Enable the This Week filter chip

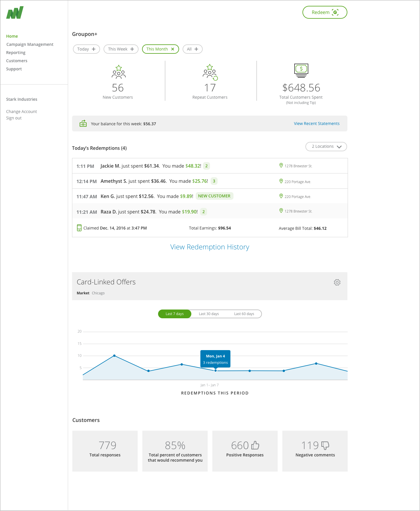coord(121,49)
